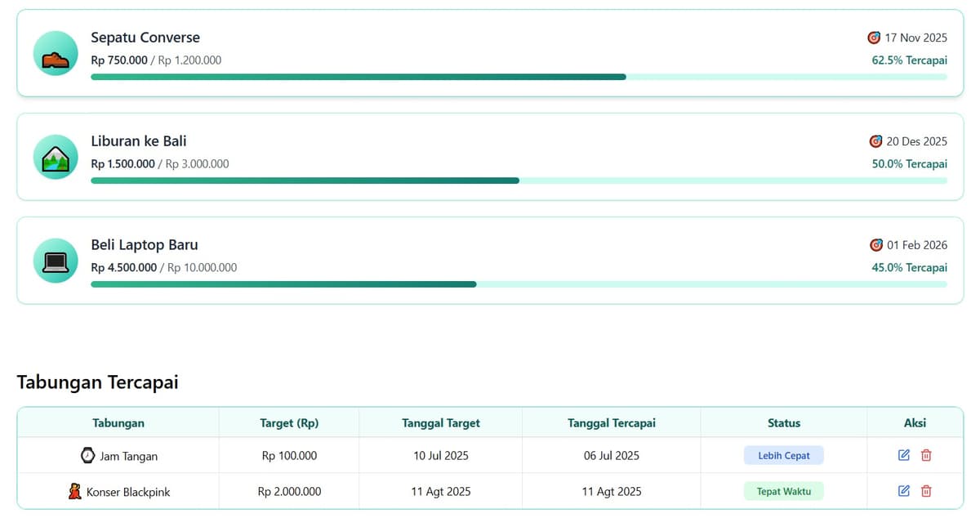Click the Beli Laptop Baru progress bar
The image size is (980, 518).
[x=519, y=284]
